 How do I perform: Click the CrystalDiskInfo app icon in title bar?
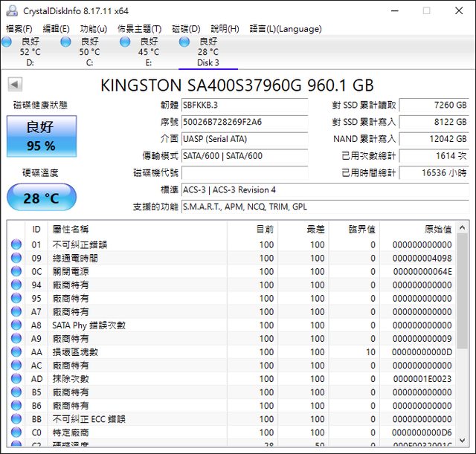[11, 10]
